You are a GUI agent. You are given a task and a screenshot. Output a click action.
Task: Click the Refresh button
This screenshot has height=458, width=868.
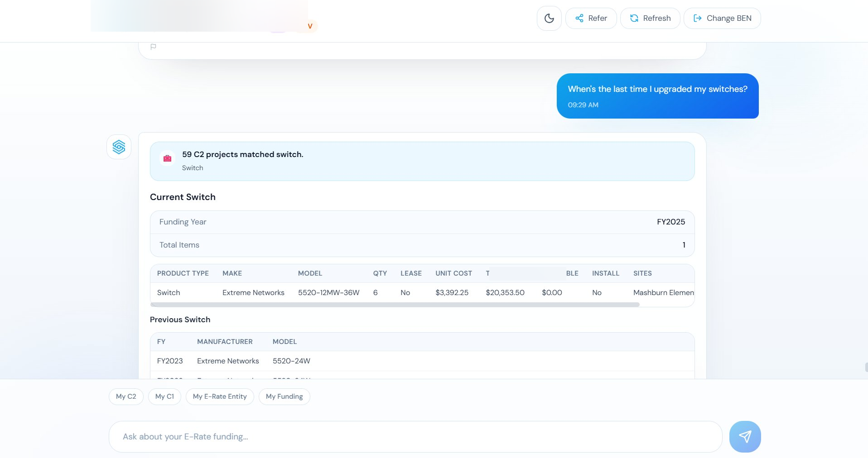pos(650,18)
